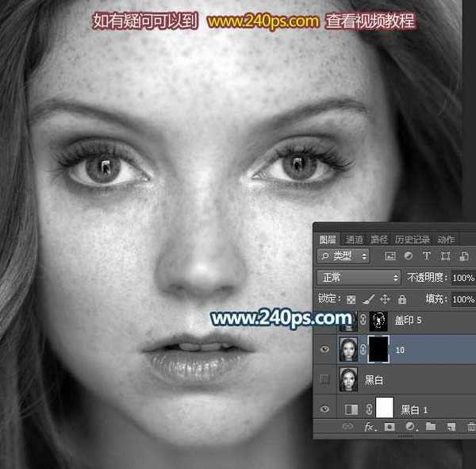Hide the 黑白 1 adjustment layer
The image size is (476, 469).
tap(326, 409)
